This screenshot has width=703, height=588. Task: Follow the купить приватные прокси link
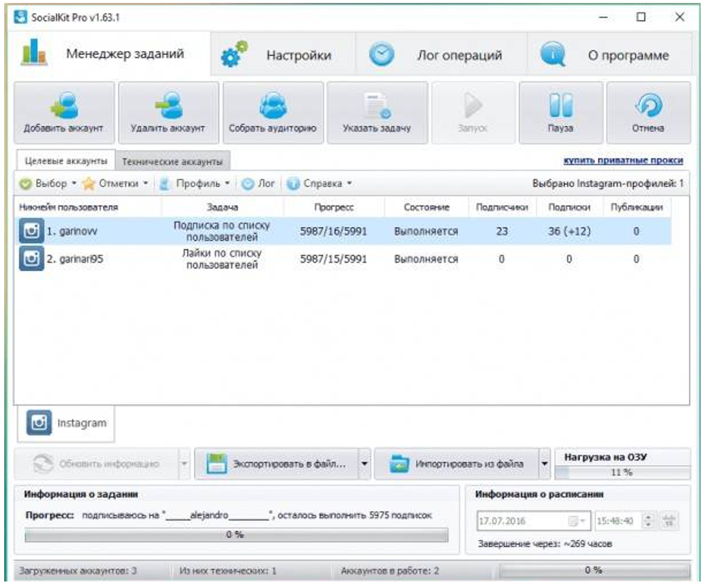pyautogui.click(x=623, y=161)
